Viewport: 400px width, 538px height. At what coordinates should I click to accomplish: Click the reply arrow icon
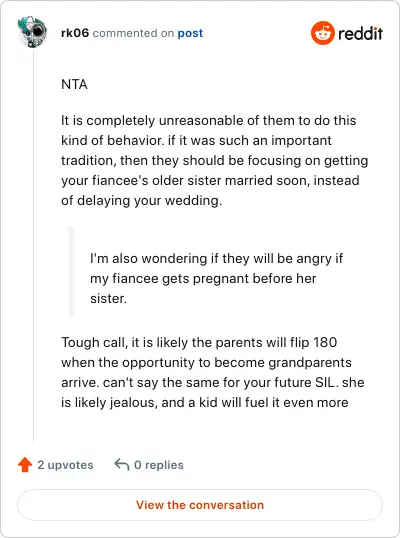121,465
